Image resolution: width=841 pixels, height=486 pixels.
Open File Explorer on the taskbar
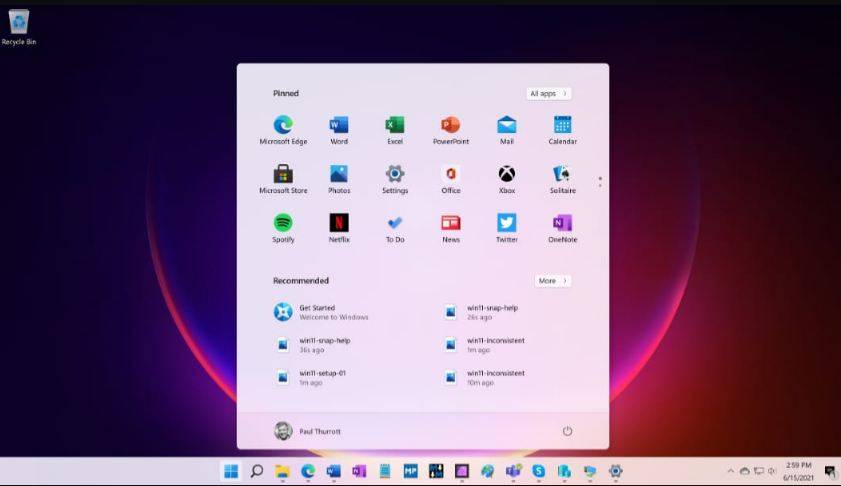282,471
